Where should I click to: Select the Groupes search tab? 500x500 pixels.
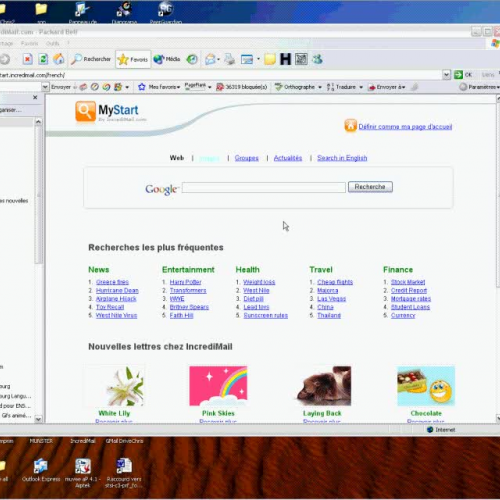[246, 158]
